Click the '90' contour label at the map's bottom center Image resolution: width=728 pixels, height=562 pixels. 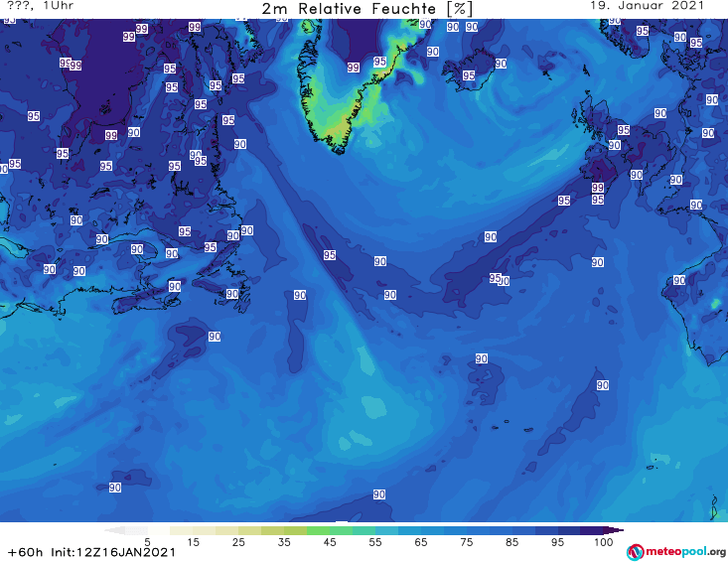click(379, 494)
